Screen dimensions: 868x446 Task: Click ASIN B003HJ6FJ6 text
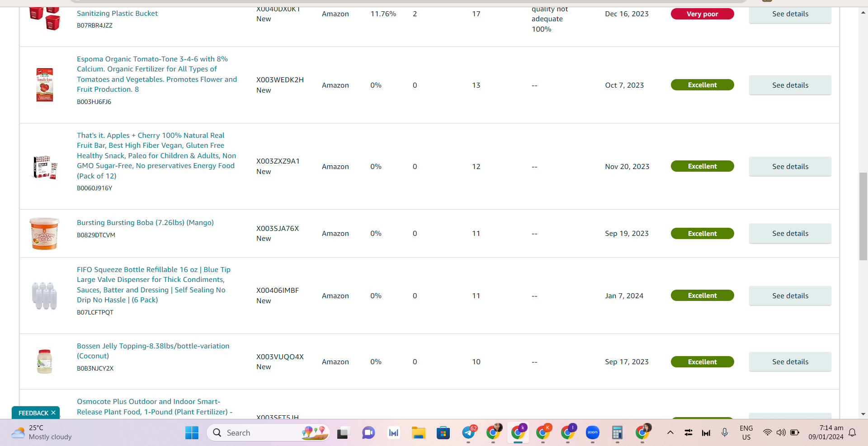pos(94,102)
